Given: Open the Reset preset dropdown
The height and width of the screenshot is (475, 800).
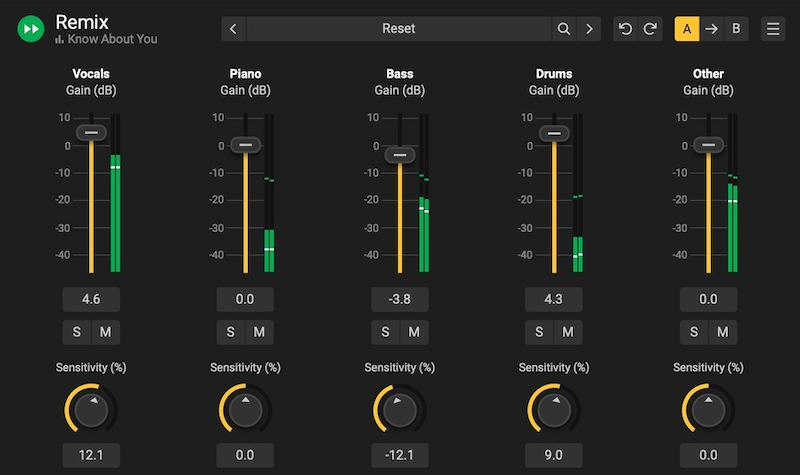Looking at the screenshot, I should [x=398, y=29].
